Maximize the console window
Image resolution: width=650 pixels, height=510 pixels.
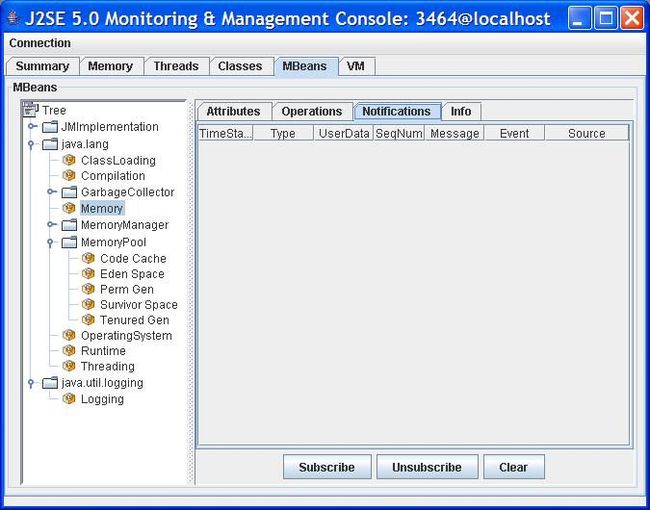[x=606, y=19]
